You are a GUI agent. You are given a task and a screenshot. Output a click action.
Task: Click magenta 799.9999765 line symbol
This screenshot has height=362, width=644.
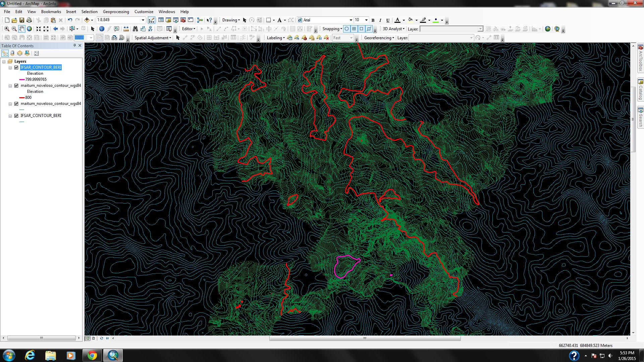(22, 80)
